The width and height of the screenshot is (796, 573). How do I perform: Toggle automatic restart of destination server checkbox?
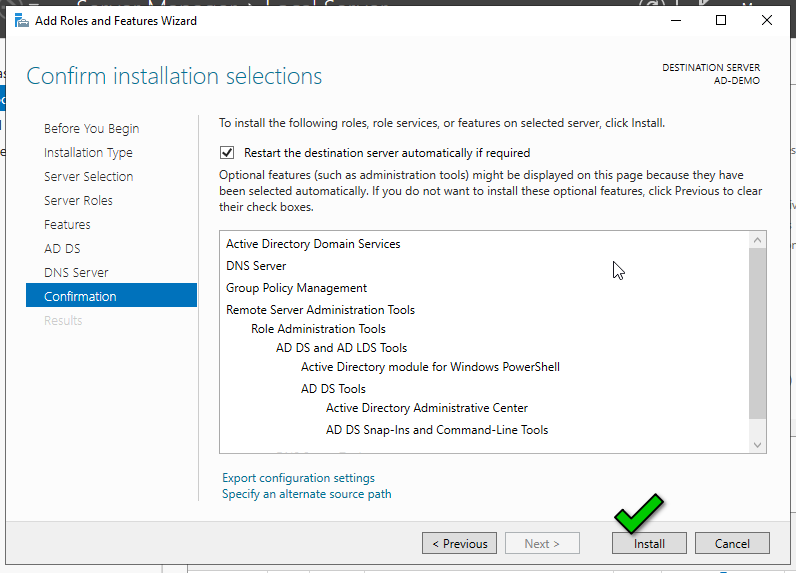(x=227, y=153)
